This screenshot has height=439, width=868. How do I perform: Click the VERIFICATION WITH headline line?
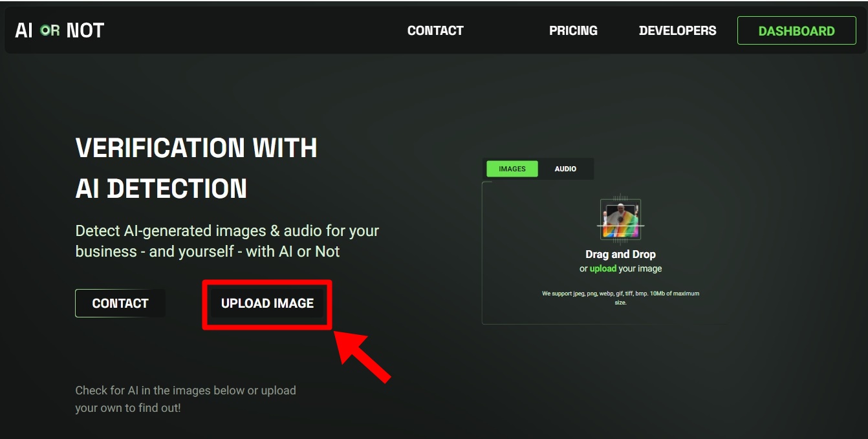click(196, 148)
